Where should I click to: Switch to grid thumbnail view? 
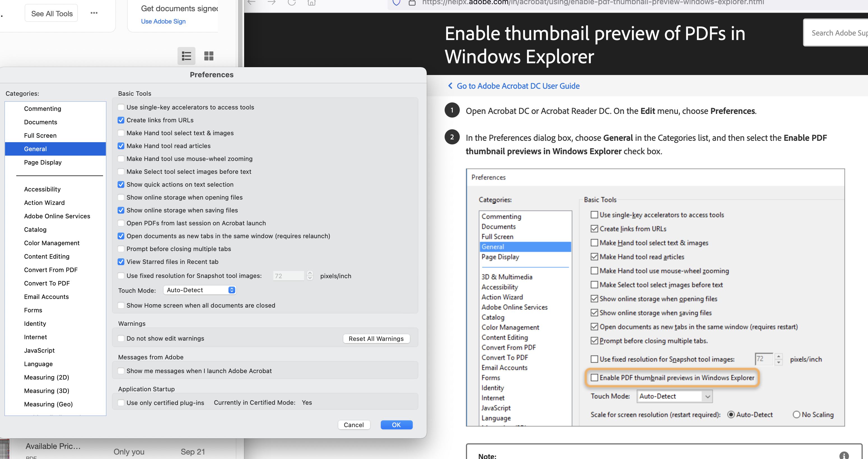(209, 56)
